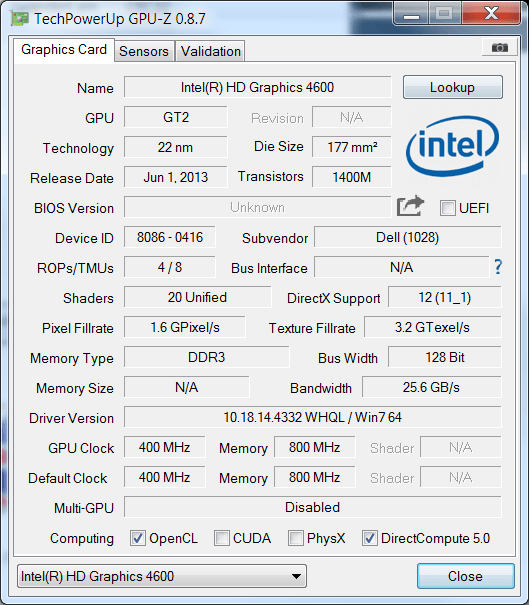Click the Name field showing HD Graphics 4600
This screenshot has height=605, width=529.
coord(257,87)
